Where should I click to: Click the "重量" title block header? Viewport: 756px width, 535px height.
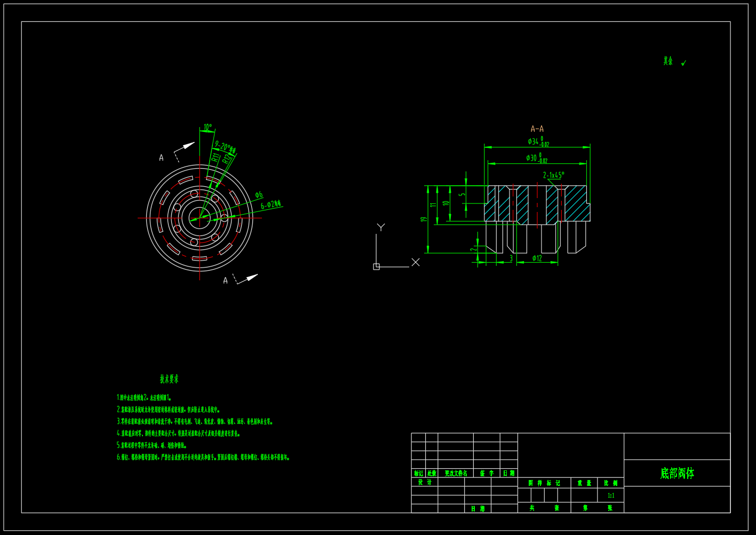584,483
